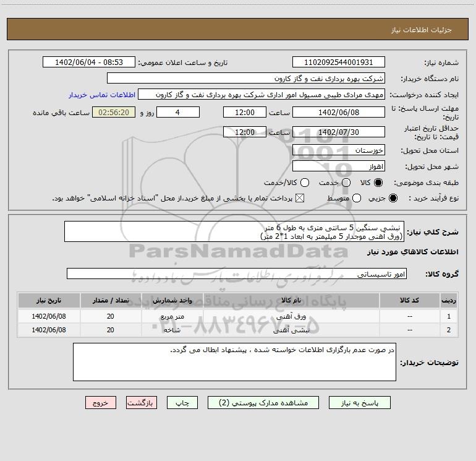Select the متوسط purchase type radio
The image size is (476, 461).
[357, 198]
